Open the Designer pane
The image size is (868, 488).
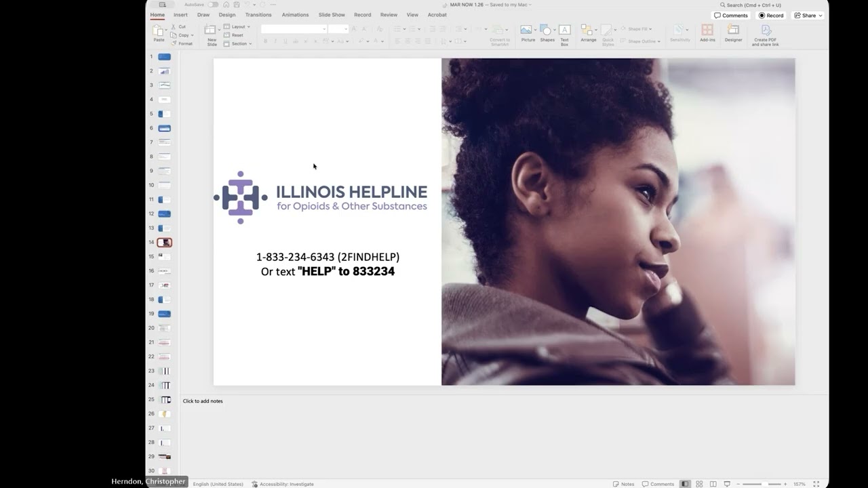(x=733, y=34)
